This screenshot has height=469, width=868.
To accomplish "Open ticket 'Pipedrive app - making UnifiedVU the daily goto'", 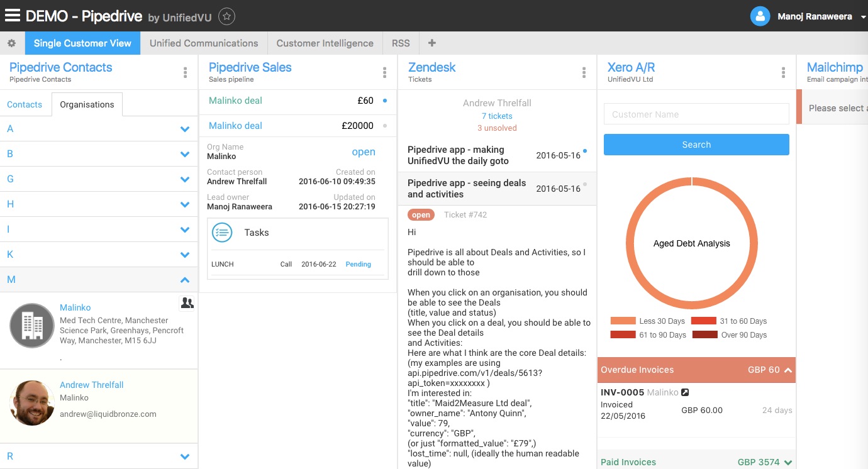I will coord(497,155).
